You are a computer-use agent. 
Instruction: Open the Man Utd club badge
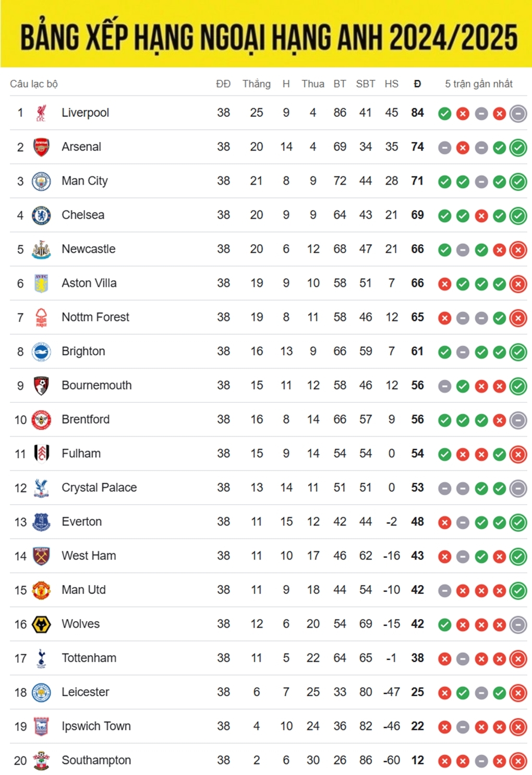(x=41, y=590)
